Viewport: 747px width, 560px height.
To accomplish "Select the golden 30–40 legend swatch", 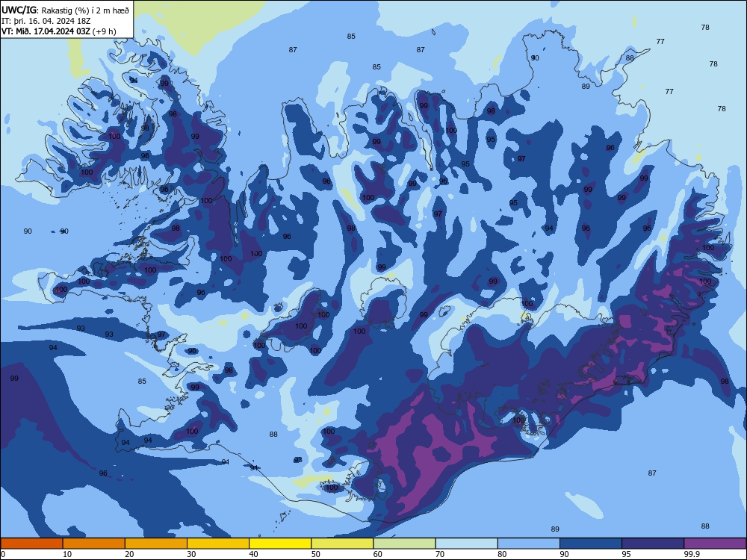I will click(218, 544).
